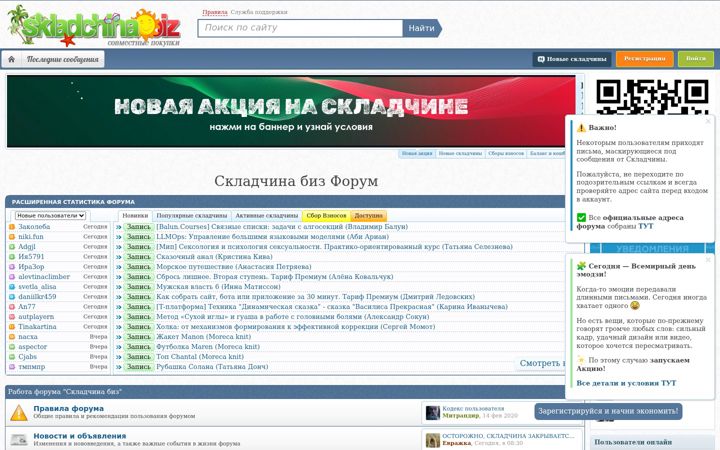
Task: Open the 'Служба поддержки' link
Action: (x=259, y=12)
